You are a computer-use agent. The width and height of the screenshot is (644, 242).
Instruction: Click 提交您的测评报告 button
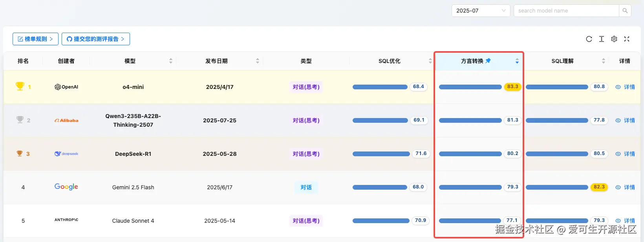(96, 39)
